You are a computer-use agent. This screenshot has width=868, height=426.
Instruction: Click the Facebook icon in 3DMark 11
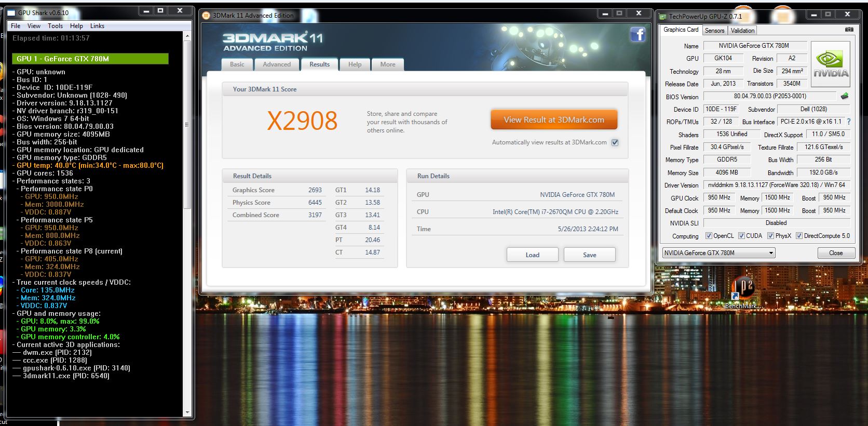tap(638, 35)
